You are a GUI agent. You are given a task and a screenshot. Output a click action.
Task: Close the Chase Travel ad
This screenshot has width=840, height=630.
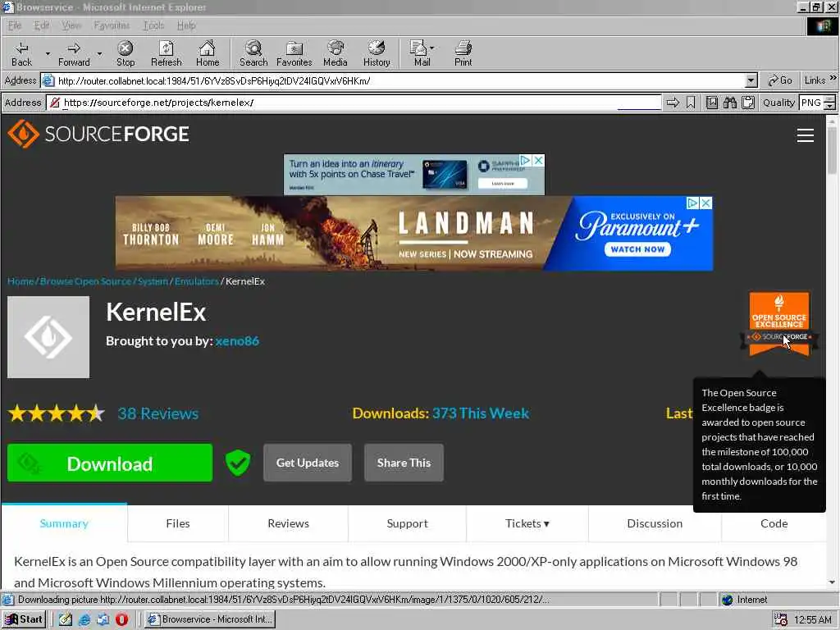(x=538, y=160)
